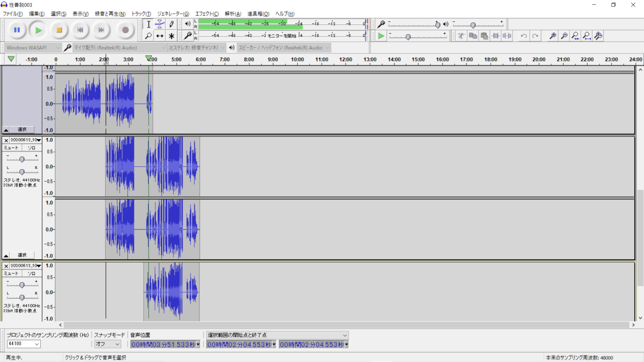Click the Record button
The width and height of the screenshot is (644, 362).
tap(125, 30)
